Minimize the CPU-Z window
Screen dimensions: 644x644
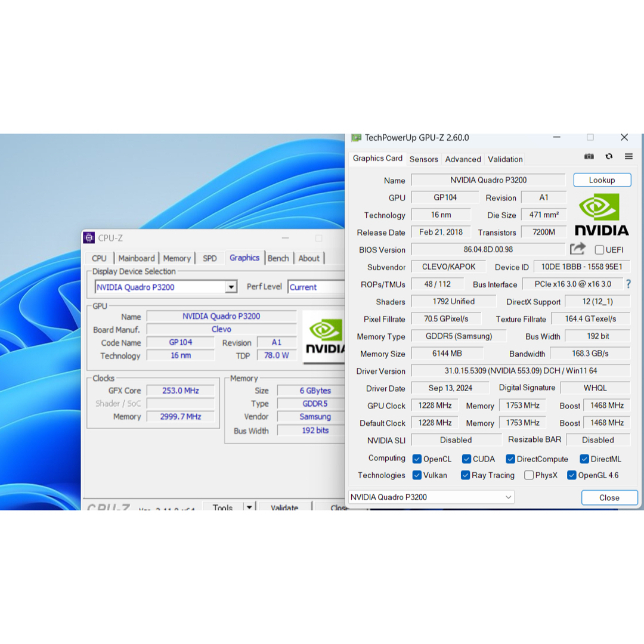tap(286, 238)
